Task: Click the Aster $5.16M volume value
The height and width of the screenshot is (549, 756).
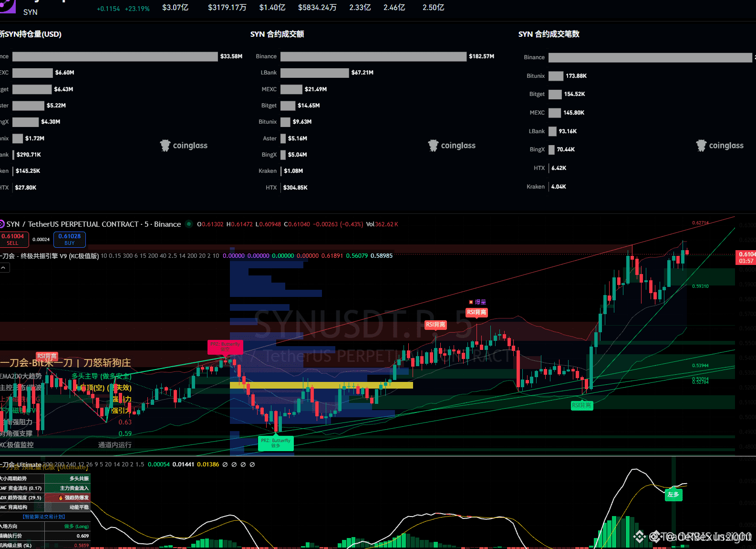Action: pyautogui.click(x=298, y=138)
